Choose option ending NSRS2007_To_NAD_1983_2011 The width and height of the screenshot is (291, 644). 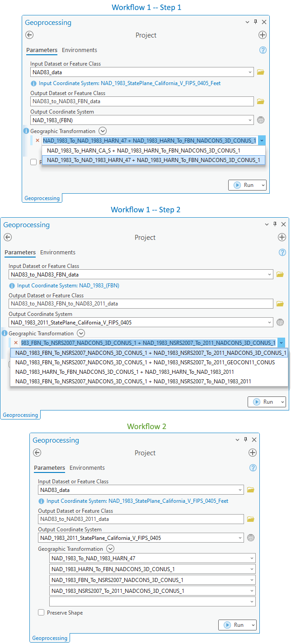tap(149, 382)
